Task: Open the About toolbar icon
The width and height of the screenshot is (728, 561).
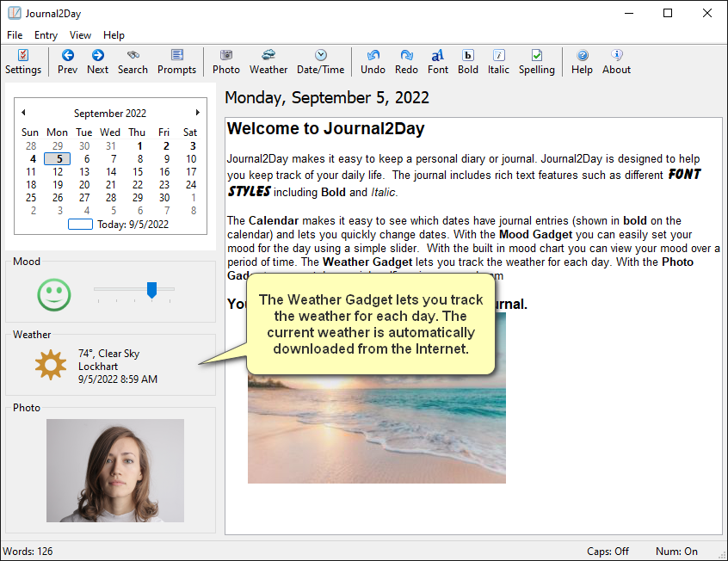Action: tap(617, 62)
